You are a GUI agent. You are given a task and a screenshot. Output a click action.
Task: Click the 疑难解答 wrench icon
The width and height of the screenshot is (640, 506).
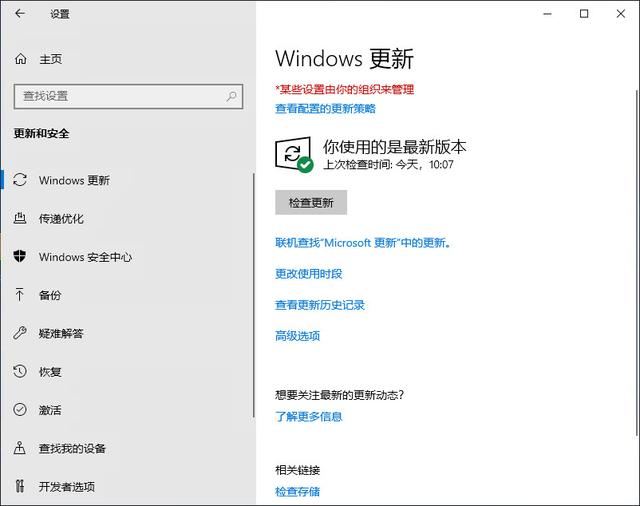pyautogui.click(x=20, y=333)
